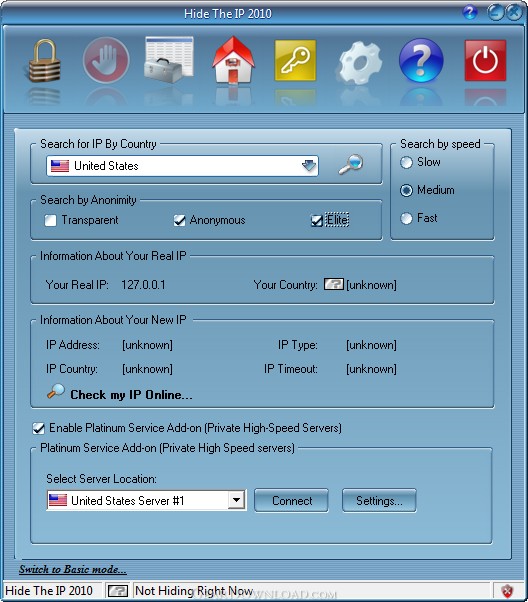This screenshot has height=602, width=528.
Task: Click the Not Hiding Right Now status text
Action: tap(194, 590)
